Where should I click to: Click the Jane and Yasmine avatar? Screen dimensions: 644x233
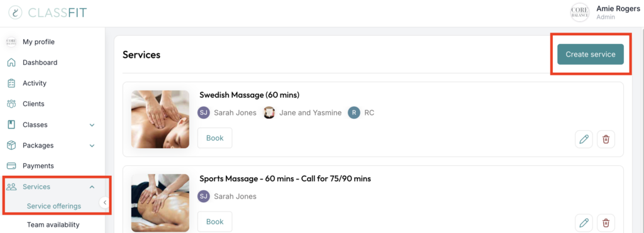tap(269, 113)
